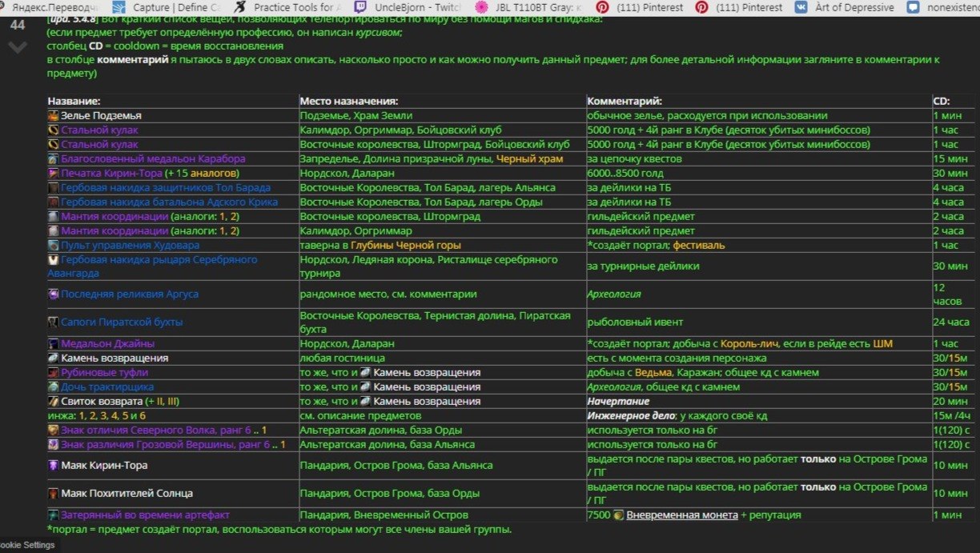Click the Последняя реликвия Аргуса icon

pos(53,295)
